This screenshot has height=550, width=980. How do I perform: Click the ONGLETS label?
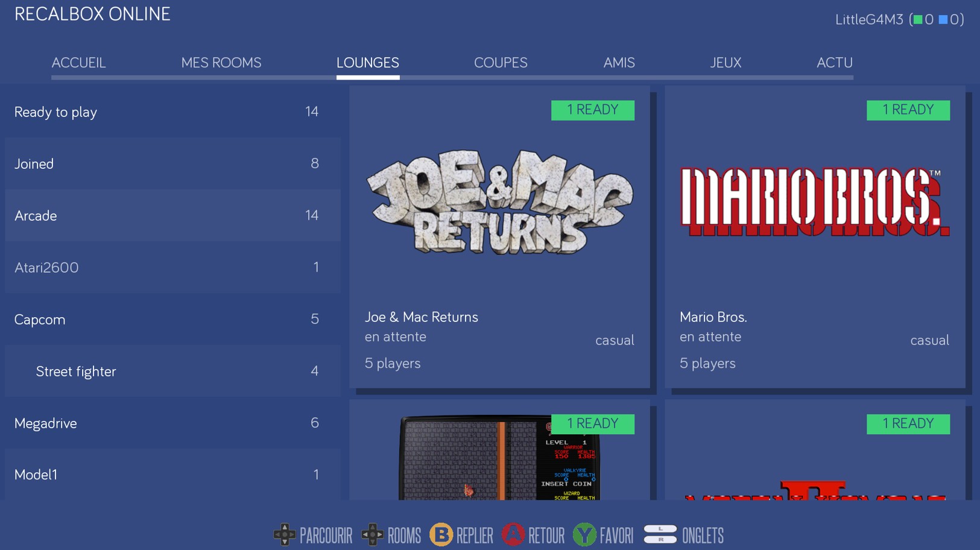click(x=703, y=536)
